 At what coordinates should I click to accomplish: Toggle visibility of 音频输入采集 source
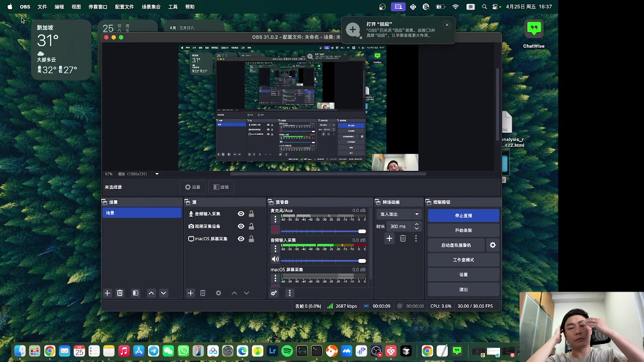(241, 214)
